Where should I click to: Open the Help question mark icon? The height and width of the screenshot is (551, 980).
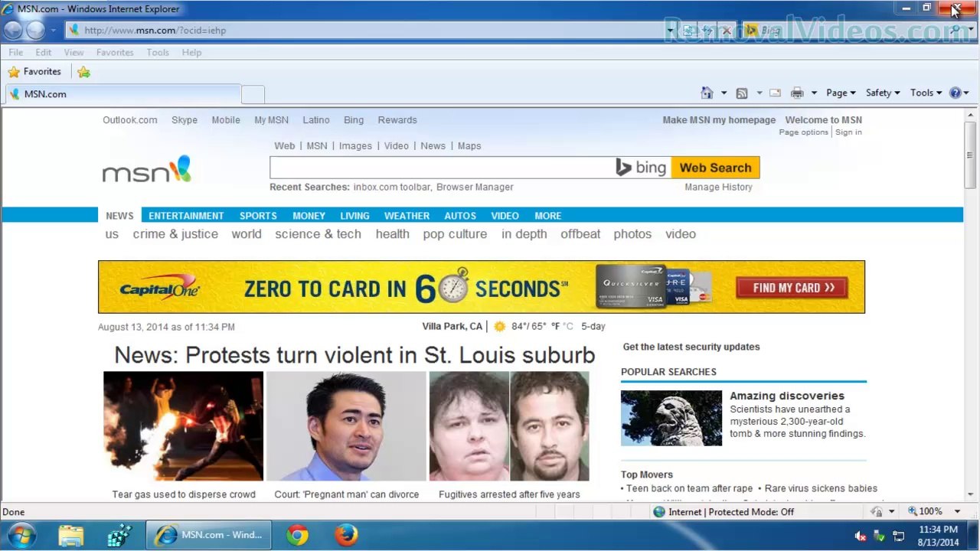[955, 93]
